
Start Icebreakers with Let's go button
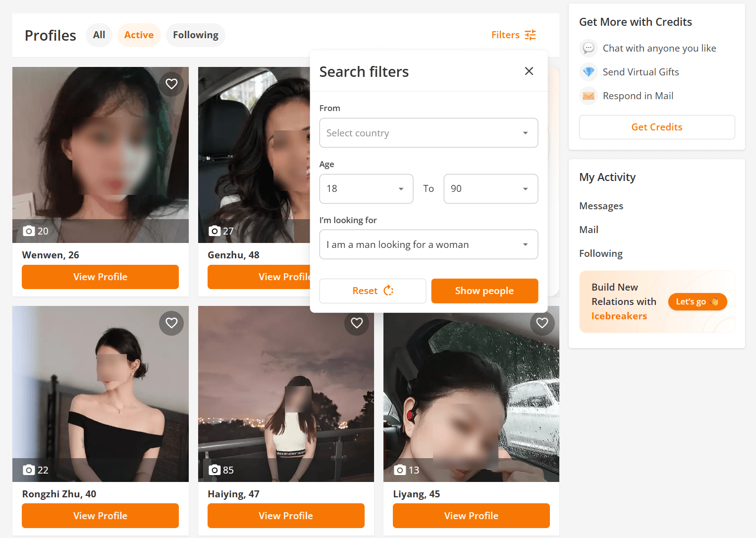pyautogui.click(x=698, y=301)
